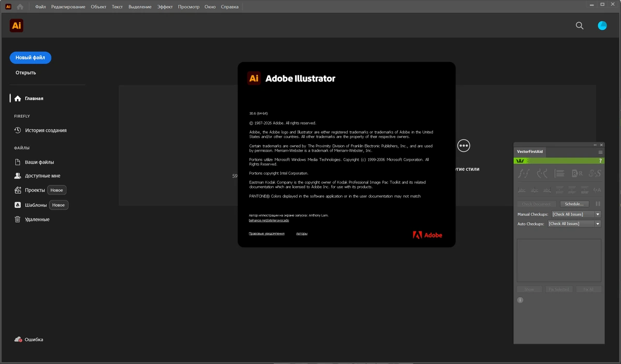Click the Fix Selected button
This screenshot has width=621, height=364.
coord(559,290)
